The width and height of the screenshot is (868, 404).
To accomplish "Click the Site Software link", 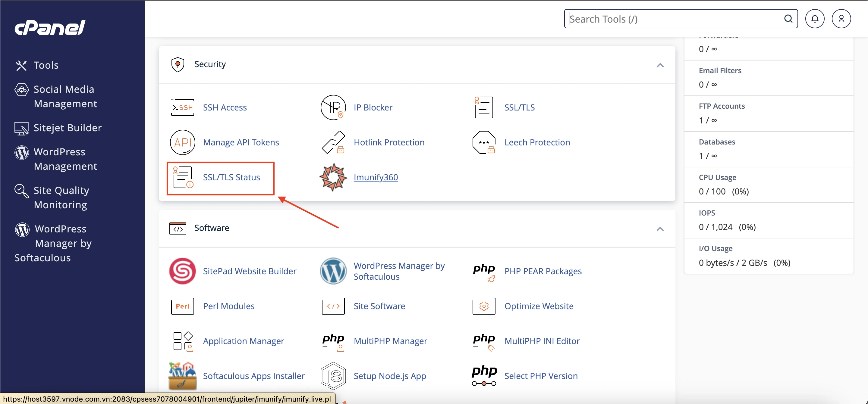I will coord(379,306).
